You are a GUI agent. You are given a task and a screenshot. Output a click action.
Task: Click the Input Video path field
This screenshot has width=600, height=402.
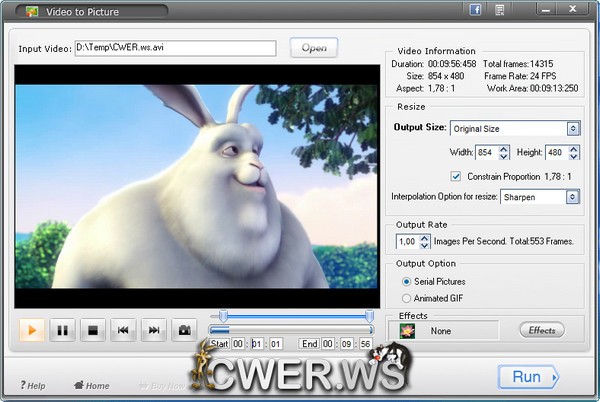(x=175, y=47)
